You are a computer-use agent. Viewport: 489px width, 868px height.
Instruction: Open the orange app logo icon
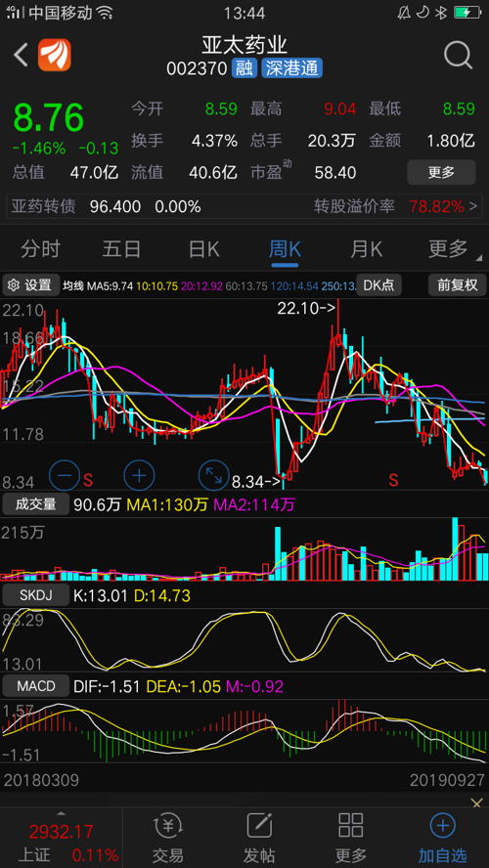click(54, 55)
